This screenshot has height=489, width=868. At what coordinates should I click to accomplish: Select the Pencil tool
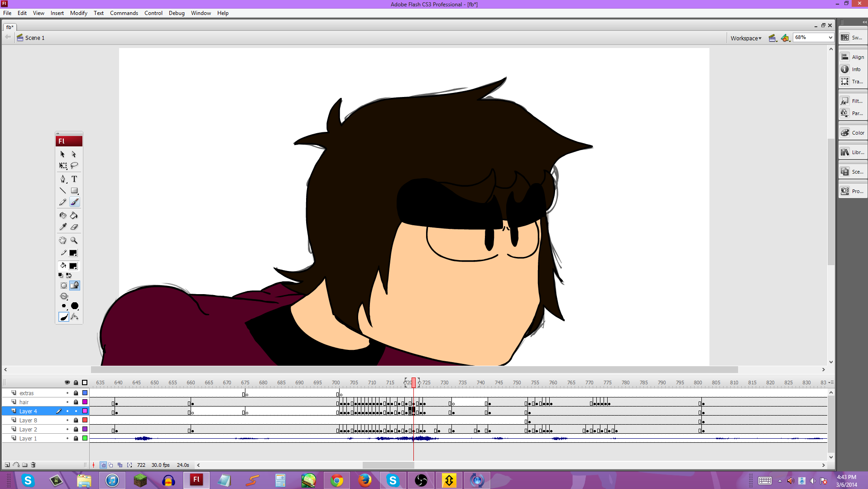point(63,202)
